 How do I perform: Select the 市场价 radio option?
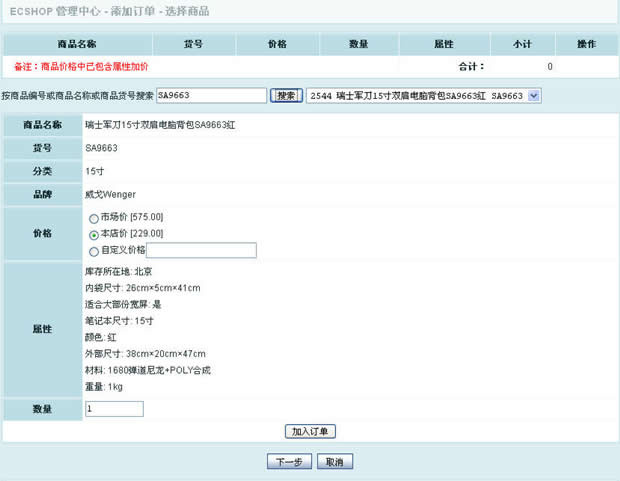tap(94, 218)
